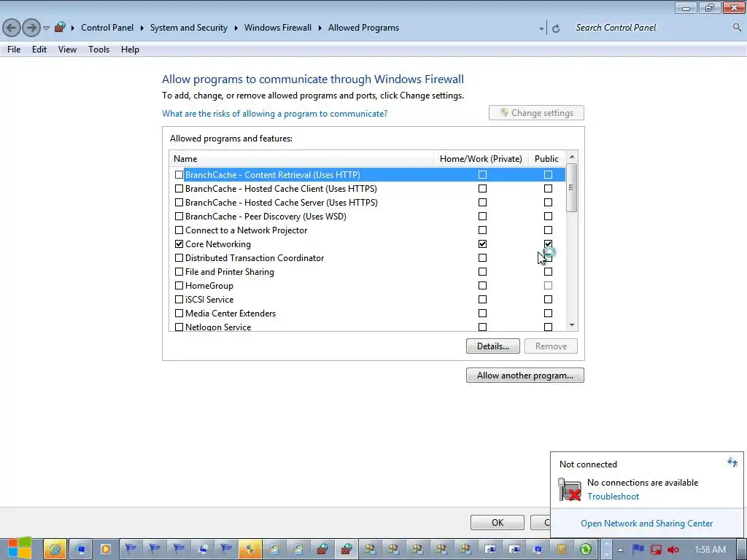747x560 pixels.
Task: Click the Allow another program... button
Action: point(525,376)
